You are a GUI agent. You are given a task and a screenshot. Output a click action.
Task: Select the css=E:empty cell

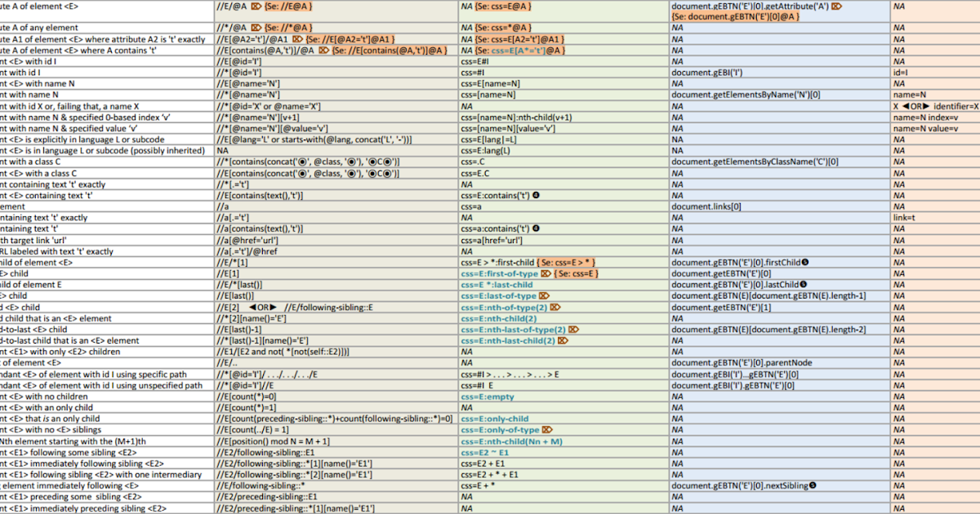[488, 397]
